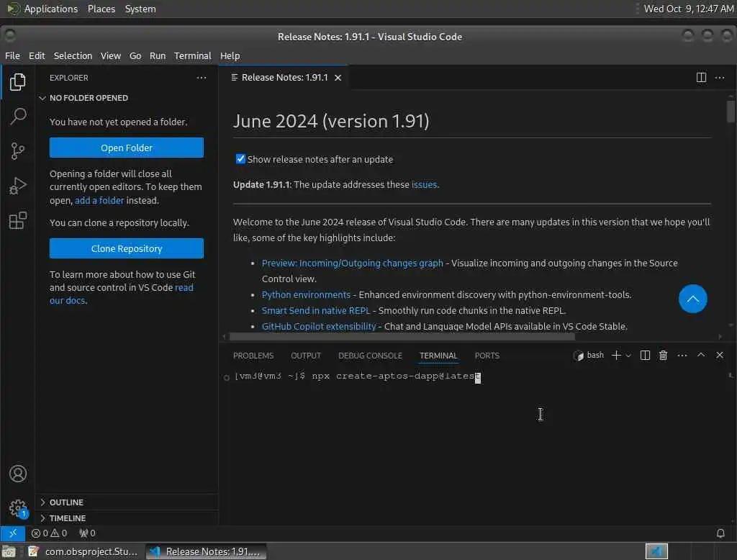Open the System menu in top bar
This screenshot has width=737, height=560.
[140, 9]
